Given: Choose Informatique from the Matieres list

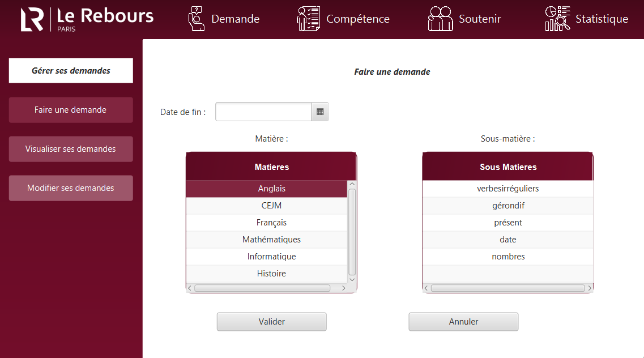Looking at the screenshot, I should tap(271, 257).
